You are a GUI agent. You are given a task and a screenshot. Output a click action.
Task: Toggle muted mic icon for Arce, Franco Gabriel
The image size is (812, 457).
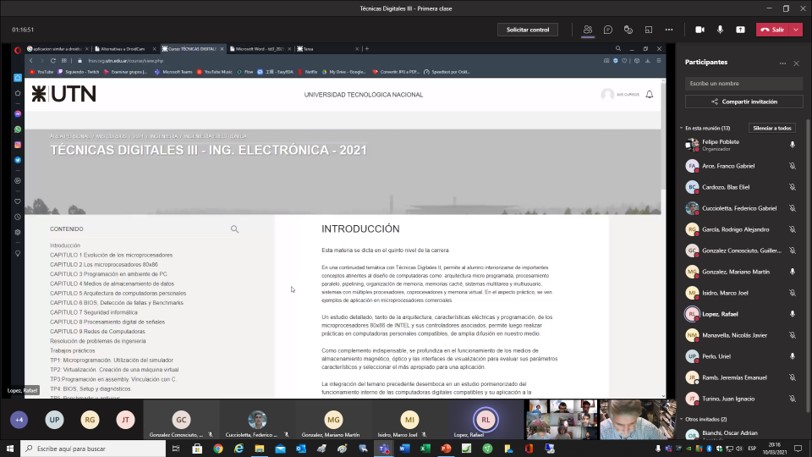pyautogui.click(x=792, y=166)
